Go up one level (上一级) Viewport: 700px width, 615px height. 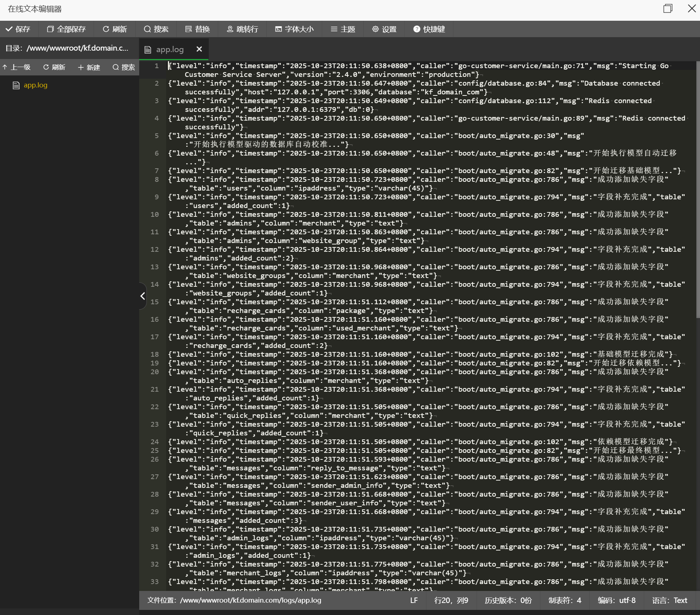click(16, 67)
